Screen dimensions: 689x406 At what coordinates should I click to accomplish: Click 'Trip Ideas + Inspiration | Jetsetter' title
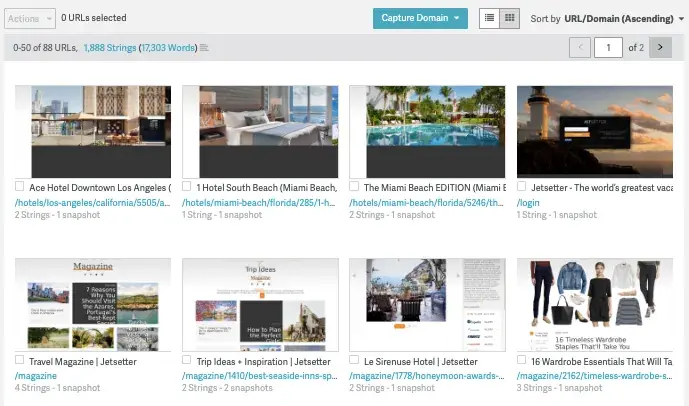click(x=263, y=362)
